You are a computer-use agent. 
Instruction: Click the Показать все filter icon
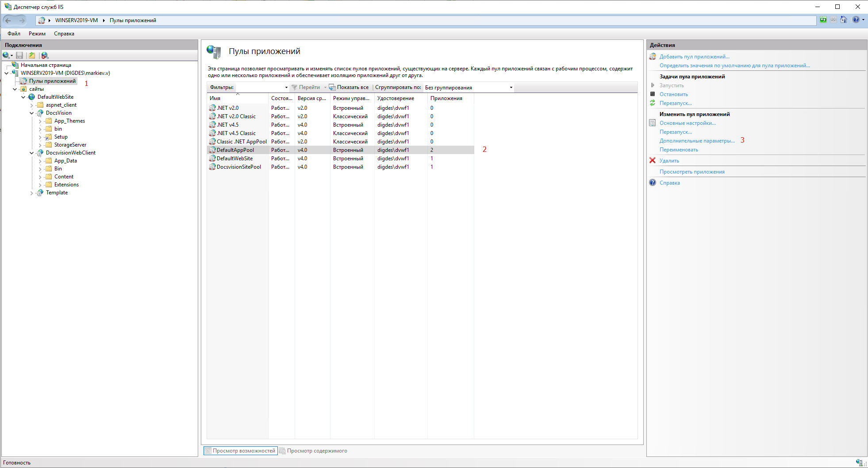tap(332, 87)
